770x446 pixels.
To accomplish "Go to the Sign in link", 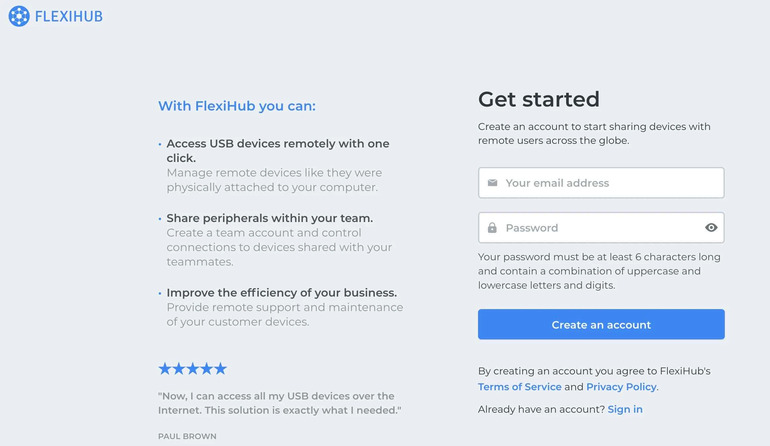I will pos(625,409).
